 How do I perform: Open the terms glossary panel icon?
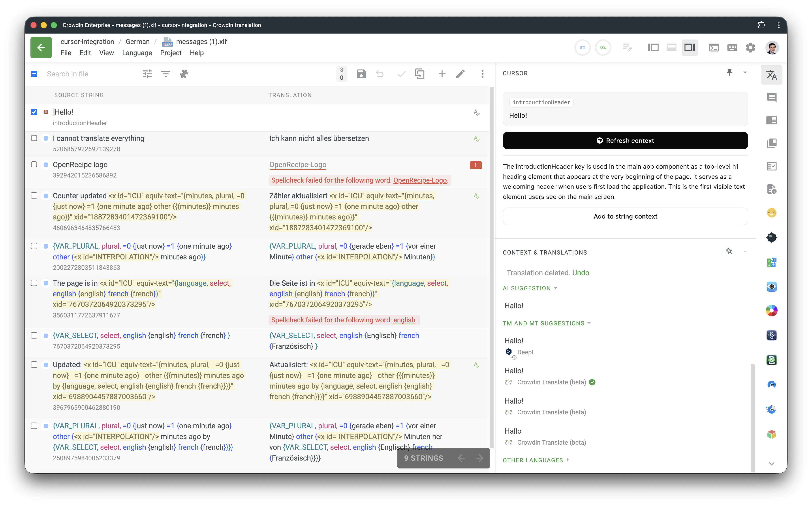tap(771, 120)
